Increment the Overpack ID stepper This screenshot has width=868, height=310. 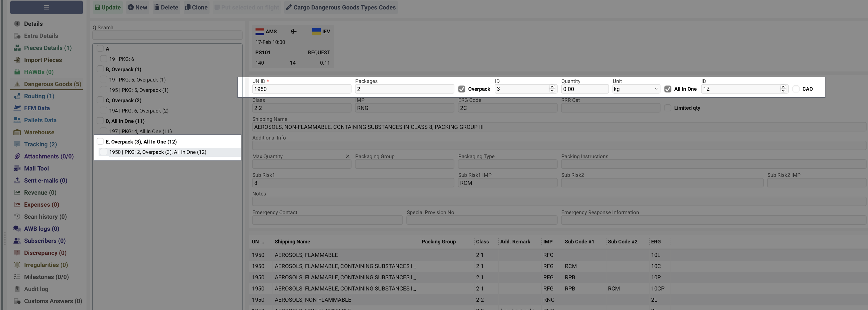click(552, 87)
